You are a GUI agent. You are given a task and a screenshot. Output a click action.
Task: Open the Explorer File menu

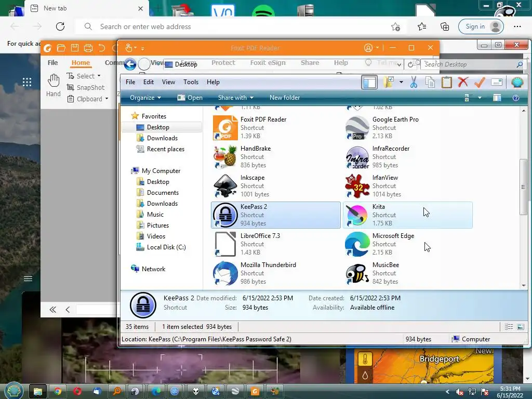click(130, 82)
